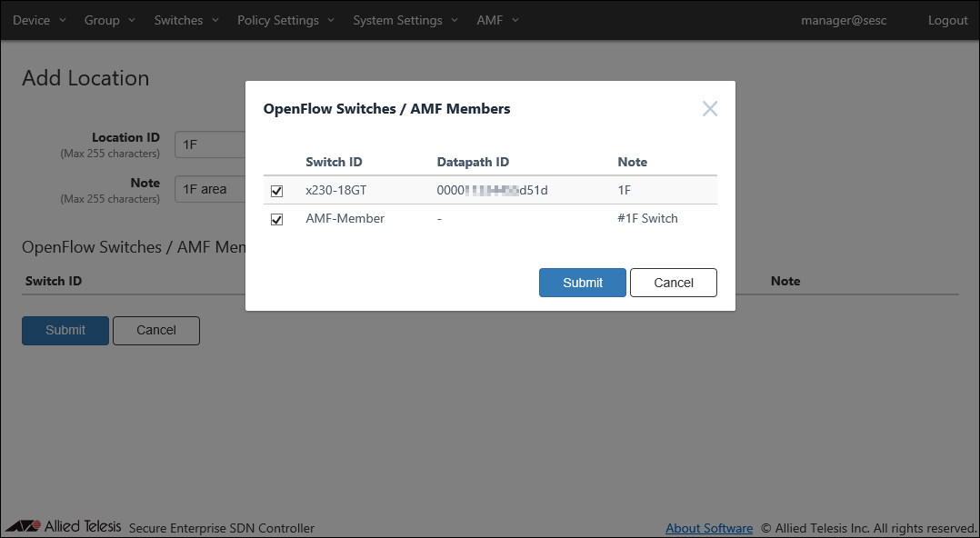The width and height of the screenshot is (980, 538).
Task: Uncheck the AMF-Member checkbox
Action: tap(276, 219)
